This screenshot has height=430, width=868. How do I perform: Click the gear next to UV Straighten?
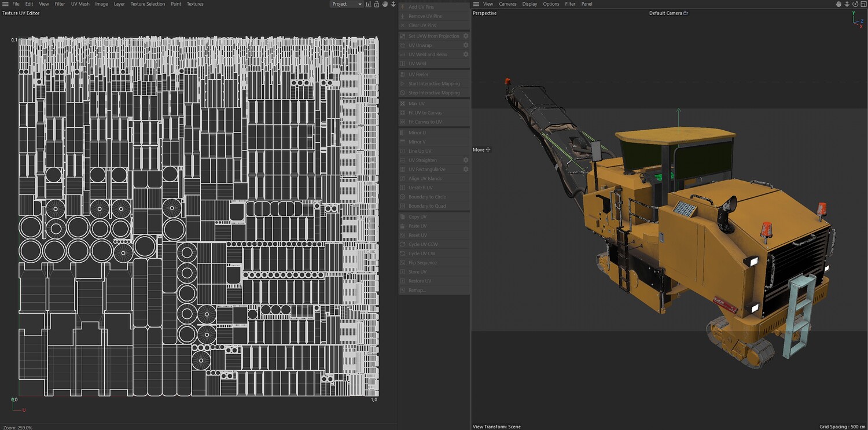pos(465,160)
